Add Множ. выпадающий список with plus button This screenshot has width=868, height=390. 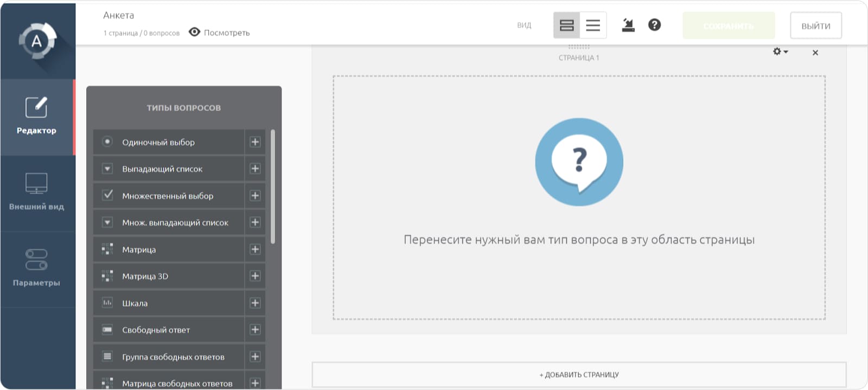click(255, 222)
